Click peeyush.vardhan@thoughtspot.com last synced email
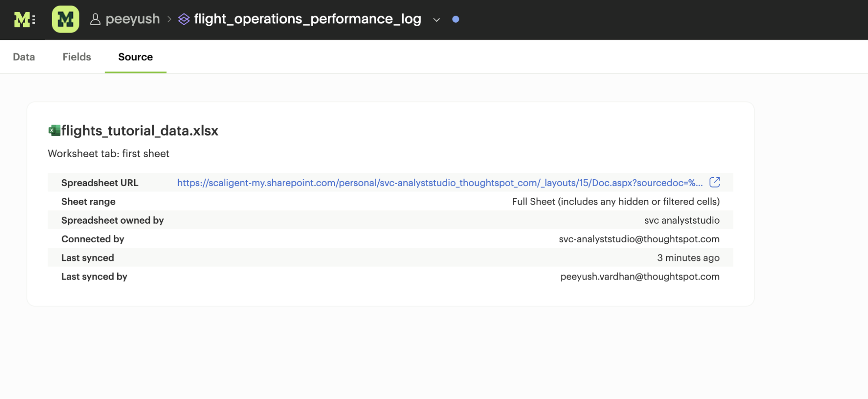 (x=640, y=277)
